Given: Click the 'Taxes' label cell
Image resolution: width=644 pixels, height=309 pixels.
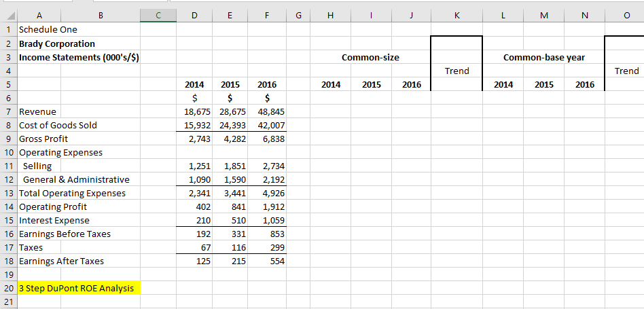Looking at the screenshot, I should pos(31,248).
